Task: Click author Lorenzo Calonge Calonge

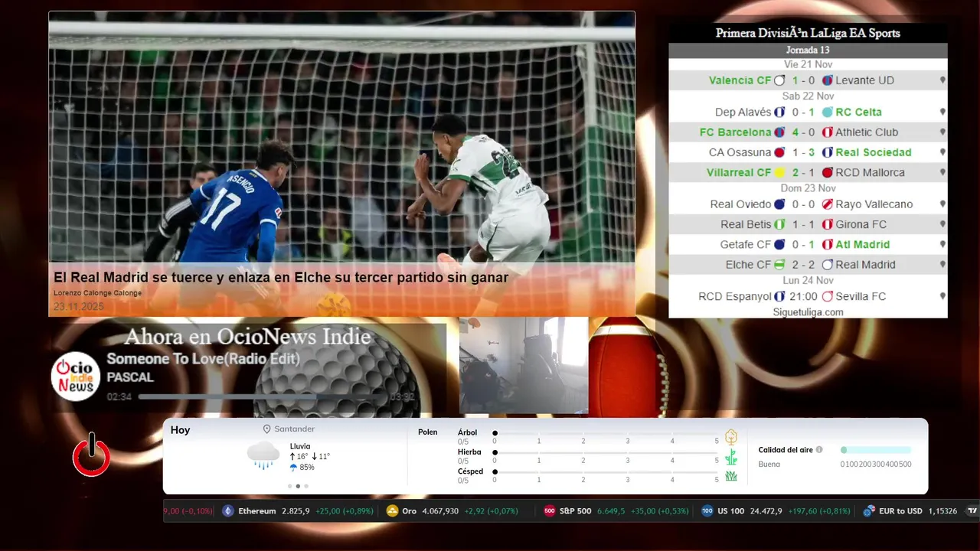Action: pos(97,293)
